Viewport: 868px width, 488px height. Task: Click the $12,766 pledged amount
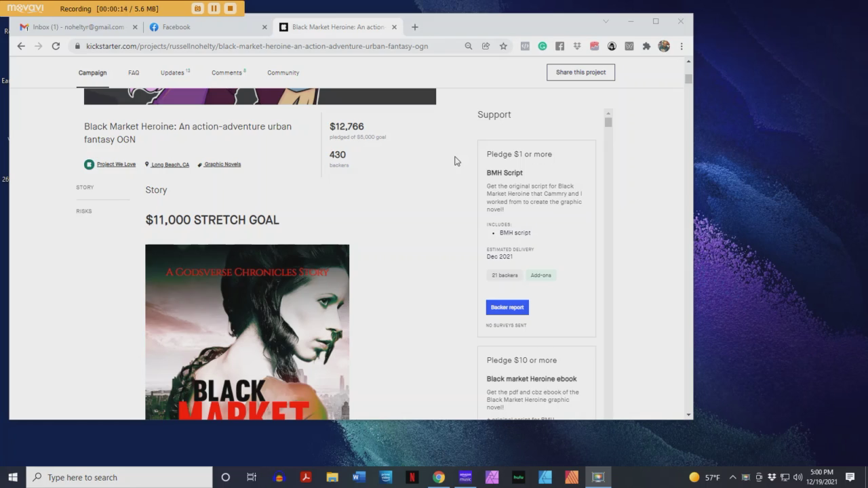pyautogui.click(x=347, y=126)
